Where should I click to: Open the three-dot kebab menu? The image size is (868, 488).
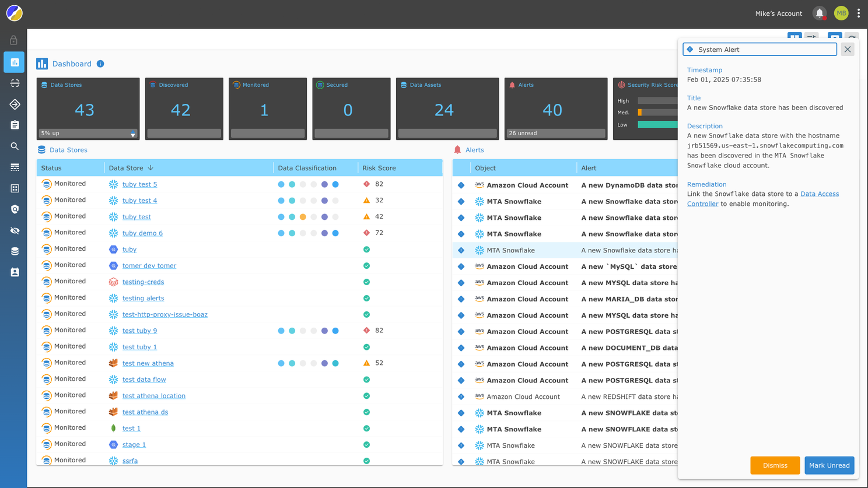pos(859,13)
